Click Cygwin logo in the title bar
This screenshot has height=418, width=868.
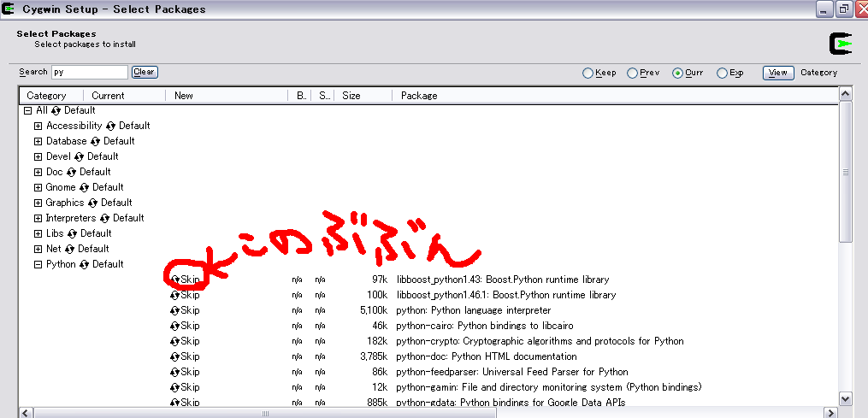click(9, 9)
